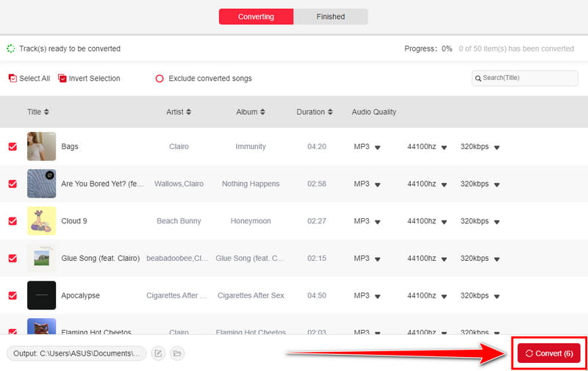The height and width of the screenshot is (371, 588).
Task: Sort tracks by Duration arrows
Action: click(329, 112)
